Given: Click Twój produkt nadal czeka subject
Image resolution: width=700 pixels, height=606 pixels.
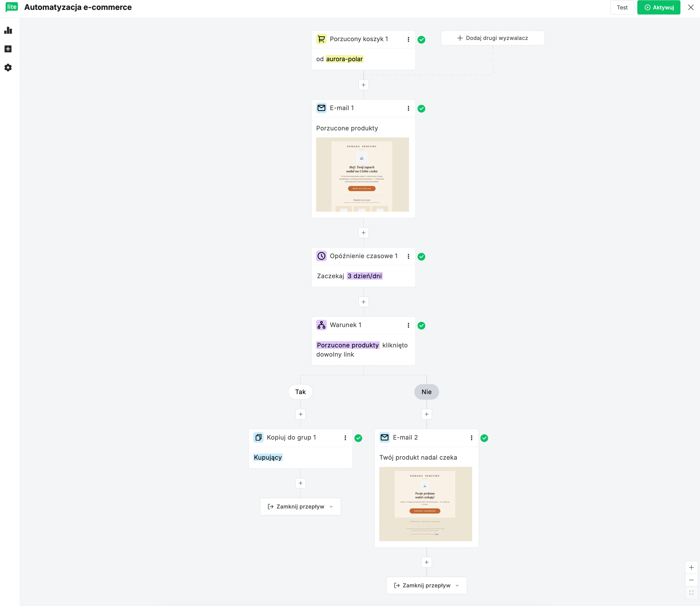Looking at the screenshot, I should 418,457.
